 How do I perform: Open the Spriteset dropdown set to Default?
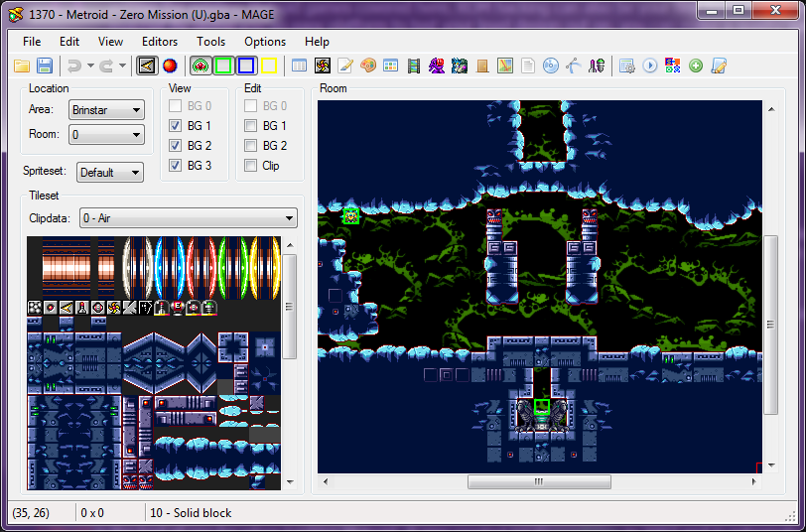110,172
